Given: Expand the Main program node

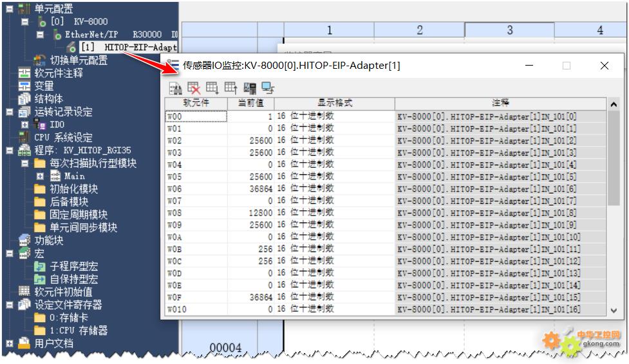Looking at the screenshot, I should pos(40,176).
